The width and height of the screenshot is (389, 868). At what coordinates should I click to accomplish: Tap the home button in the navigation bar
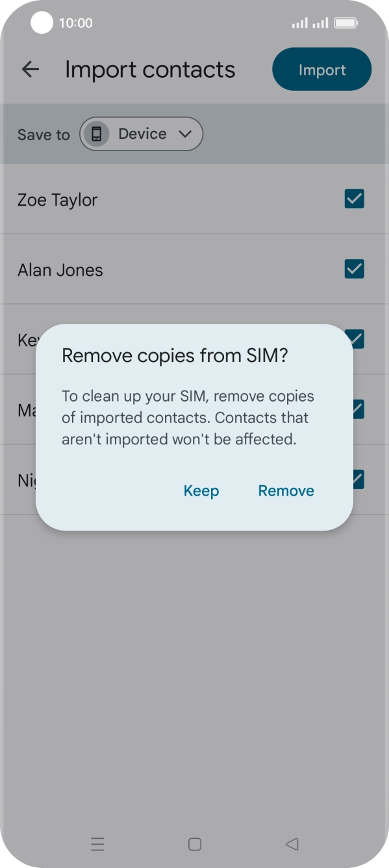pos(194,843)
